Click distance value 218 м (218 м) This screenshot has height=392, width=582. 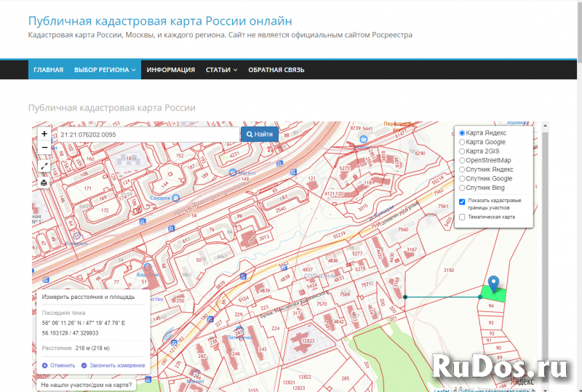click(92, 348)
